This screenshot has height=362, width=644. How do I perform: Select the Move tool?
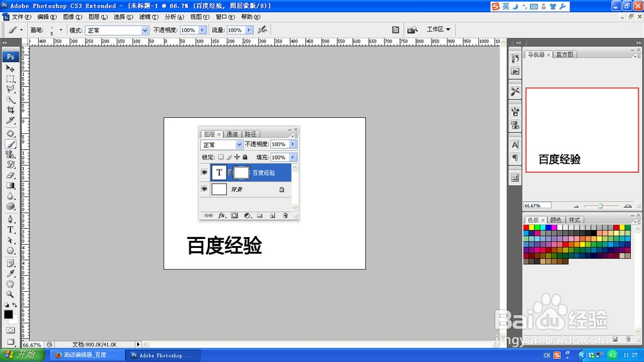click(x=10, y=68)
